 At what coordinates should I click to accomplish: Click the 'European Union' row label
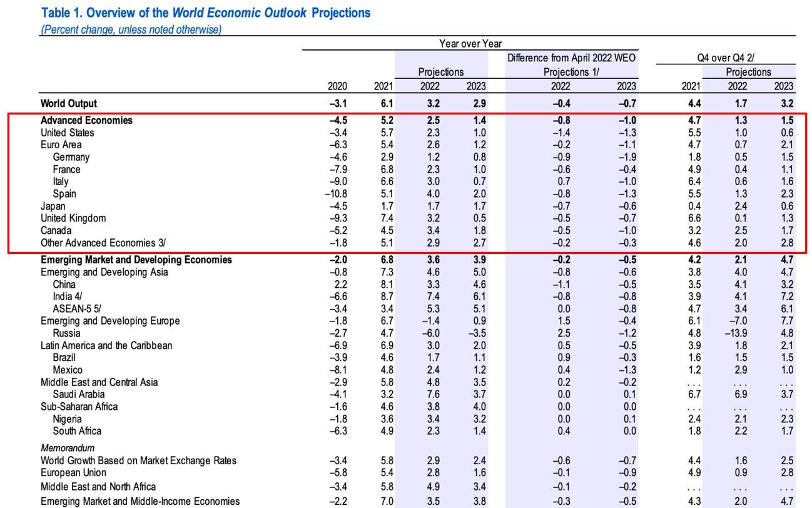(73, 472)
